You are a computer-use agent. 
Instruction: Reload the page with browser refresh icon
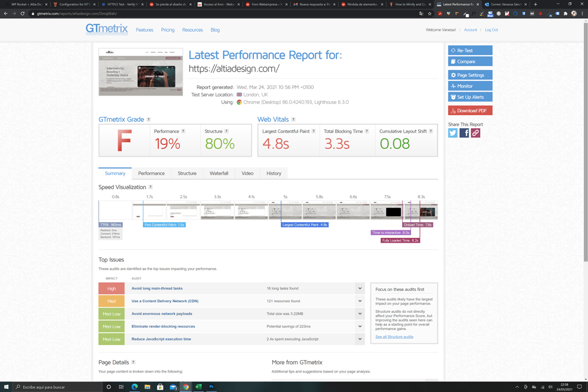click(x=22, y=14)
